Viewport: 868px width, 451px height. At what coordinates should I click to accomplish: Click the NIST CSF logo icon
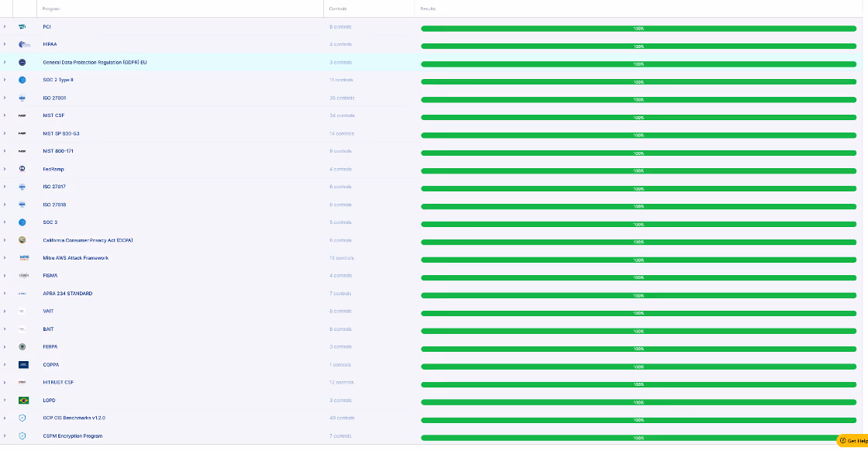tap(22, 115)
